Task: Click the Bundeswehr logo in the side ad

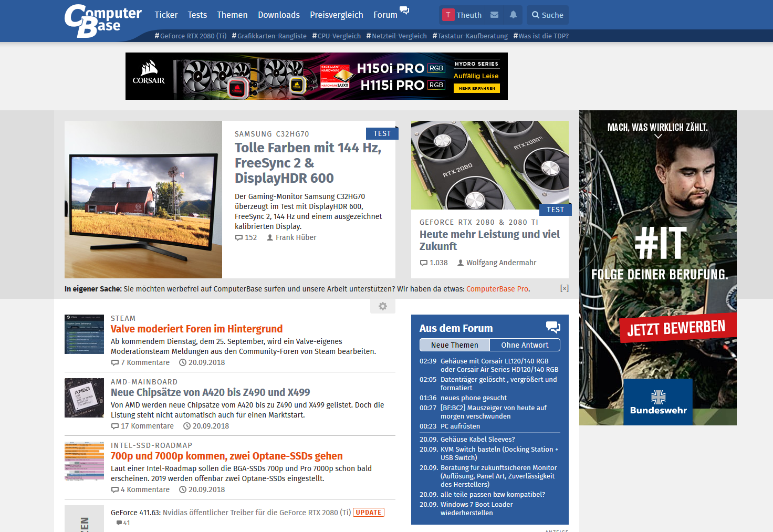Action: pos(658,402)
